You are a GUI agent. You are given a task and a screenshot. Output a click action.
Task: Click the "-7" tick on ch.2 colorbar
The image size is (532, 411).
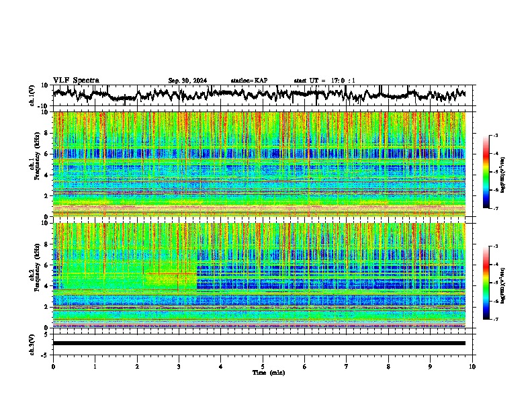coord(495,319)
